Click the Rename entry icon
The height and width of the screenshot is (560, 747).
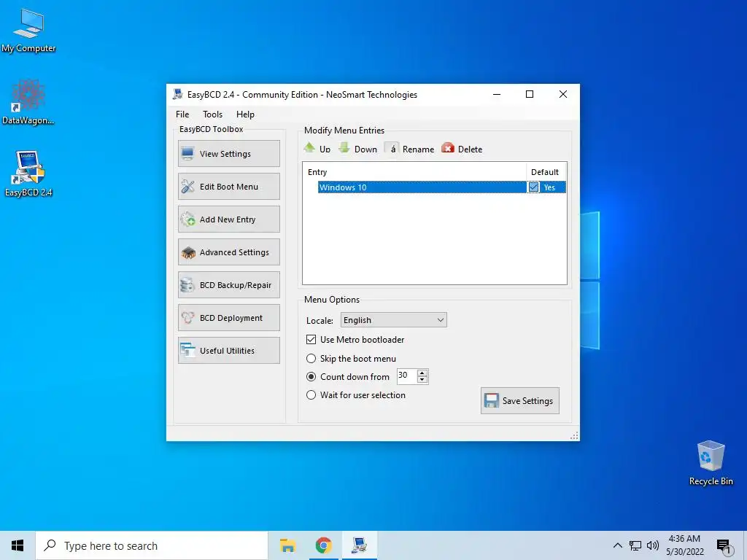[392, 149]
